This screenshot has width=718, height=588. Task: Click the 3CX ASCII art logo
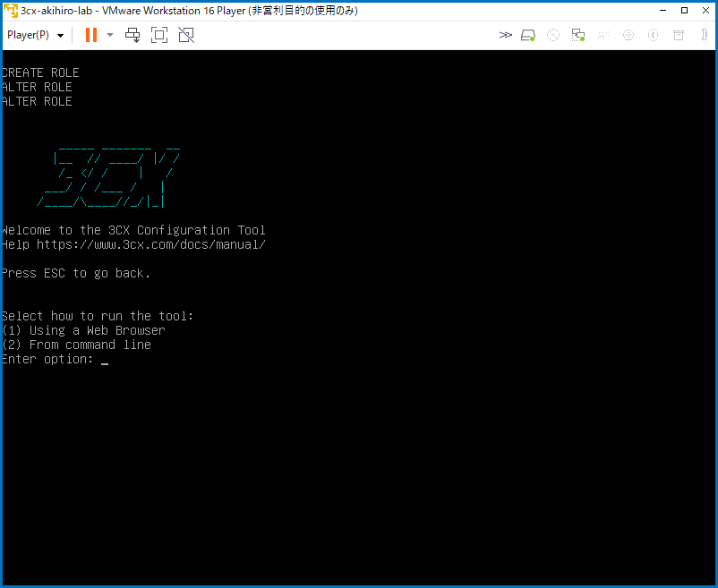click(109, 177)
